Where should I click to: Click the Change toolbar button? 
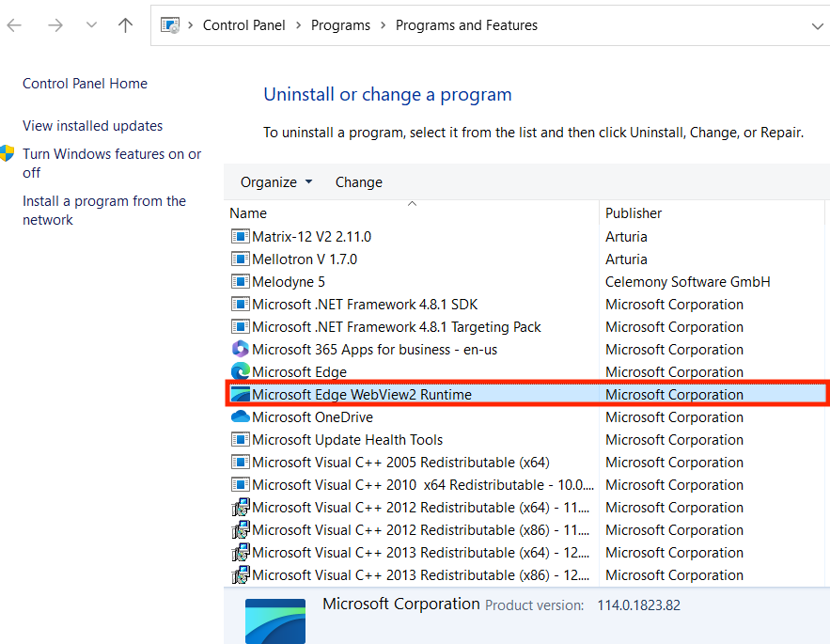click(359, 182)
